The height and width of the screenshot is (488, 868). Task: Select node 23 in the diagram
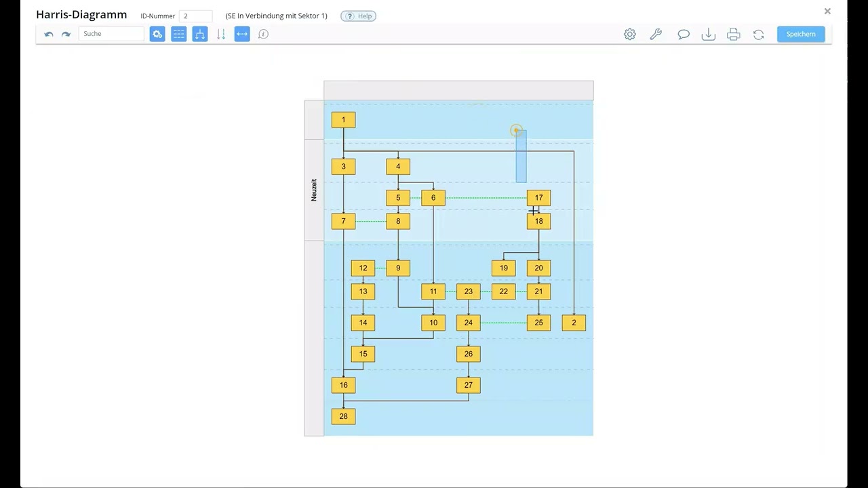(469, 291)
